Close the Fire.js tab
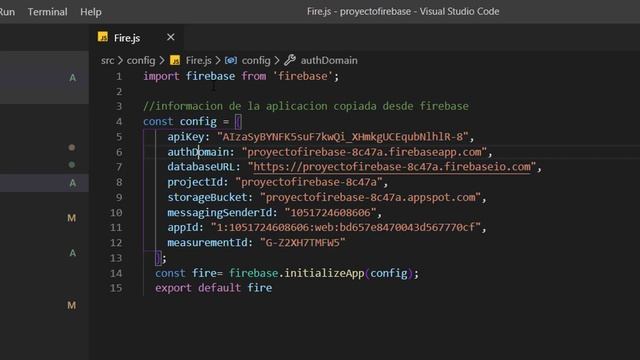Viewport: 640px width, 360px height. [x=171, y=37]
